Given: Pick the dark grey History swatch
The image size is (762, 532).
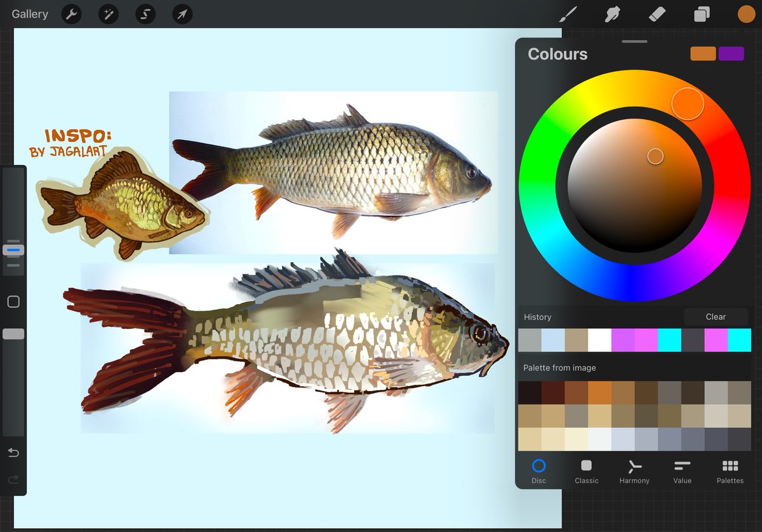Looking at the screenshot, I should (693, 340).
